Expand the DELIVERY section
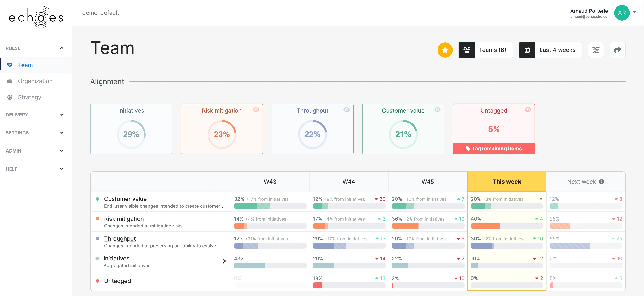This screenshot has height=296, width=644. [61, 115]
